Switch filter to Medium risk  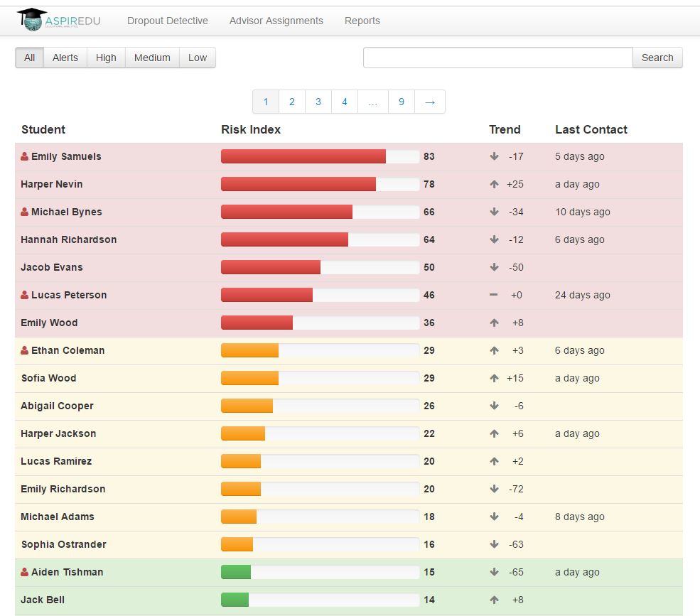(152, 58)
